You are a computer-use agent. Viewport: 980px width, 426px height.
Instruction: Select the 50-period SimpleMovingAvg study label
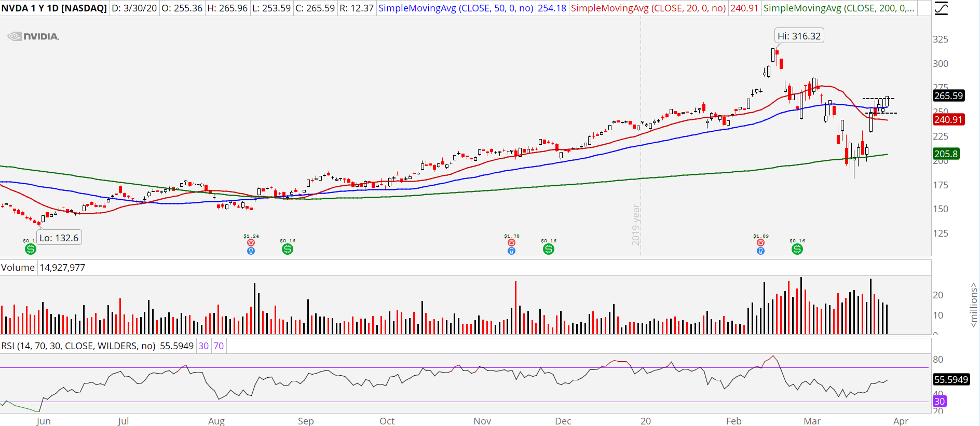click(x=456, y=8)
